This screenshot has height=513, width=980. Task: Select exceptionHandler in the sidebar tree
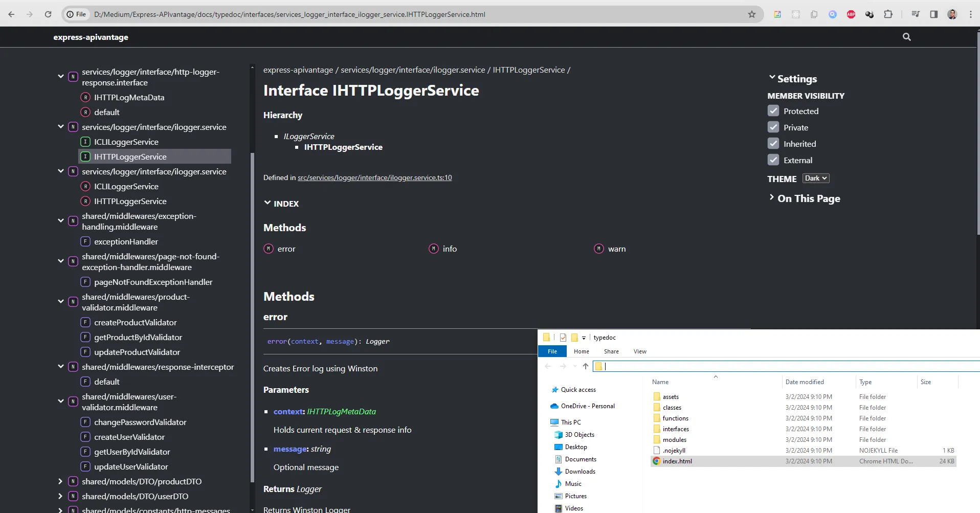(x=126, y=241)
